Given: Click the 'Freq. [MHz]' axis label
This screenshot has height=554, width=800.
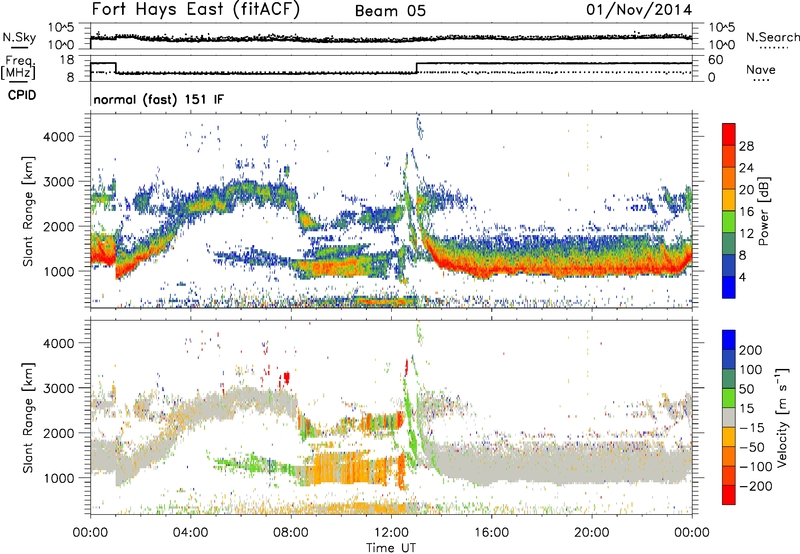Looking at the screenshot, I should pos(18,68).
